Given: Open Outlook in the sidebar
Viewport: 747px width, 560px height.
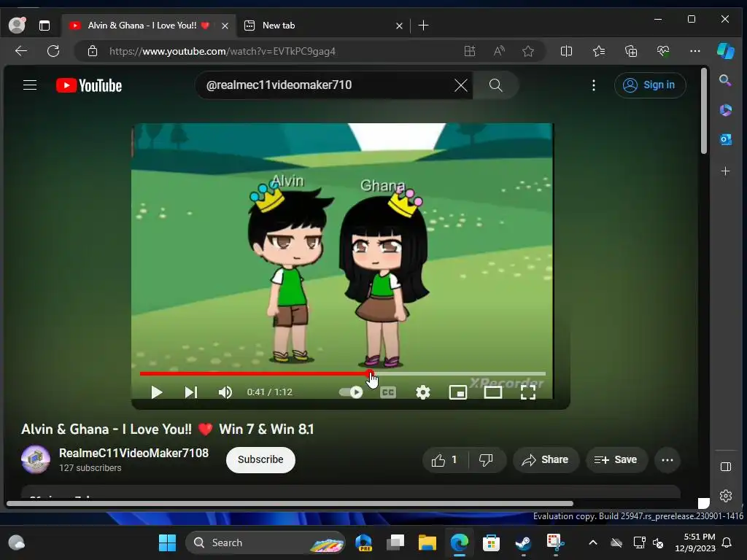Looking at the screenshot, I should click(725, 139).
